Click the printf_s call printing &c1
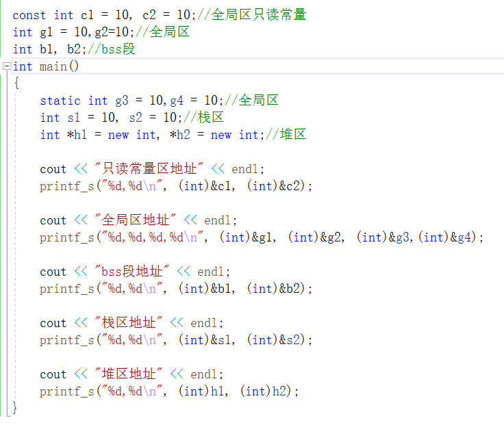This screenshot has height=429, width=504. [66, 186]
